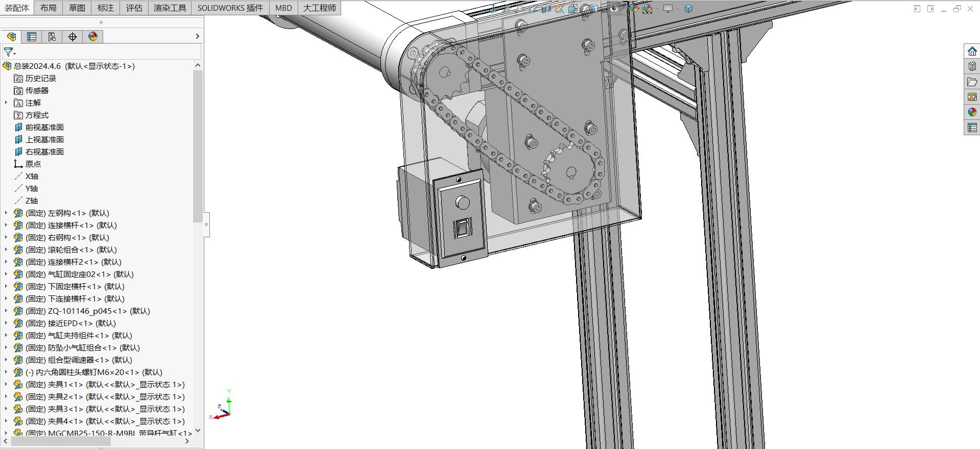Toggle the Hide/Show Items eye icon
980x449 pixels.
tap(614, 9)
